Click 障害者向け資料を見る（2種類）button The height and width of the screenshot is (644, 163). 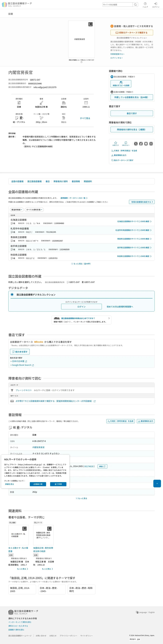coord(132,129)
